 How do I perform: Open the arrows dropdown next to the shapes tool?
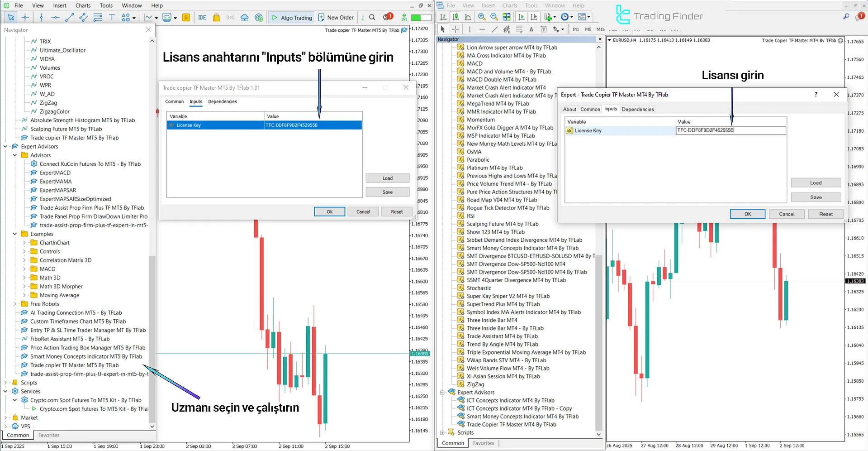pos(134,17)
